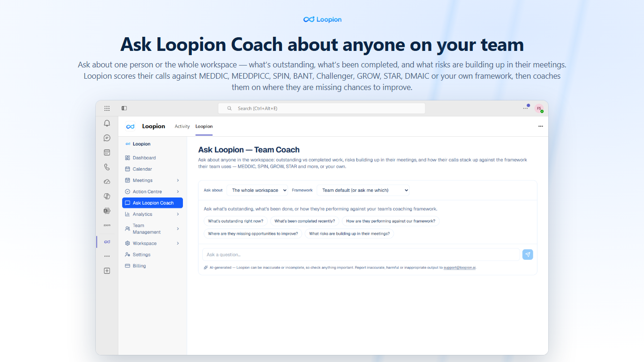Expand the Meetings submenu chevron
Screen dimensions: 644x362
point(178,181)
